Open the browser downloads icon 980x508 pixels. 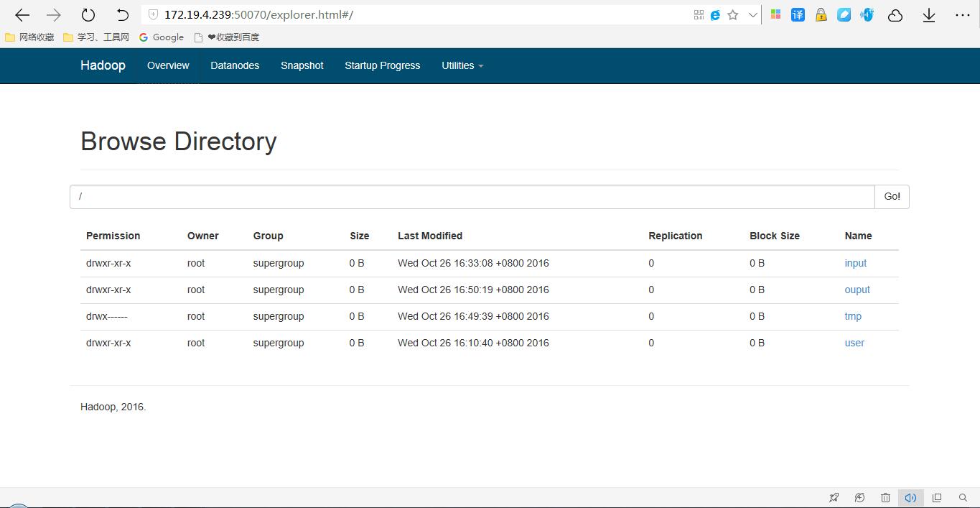[928, 14]
